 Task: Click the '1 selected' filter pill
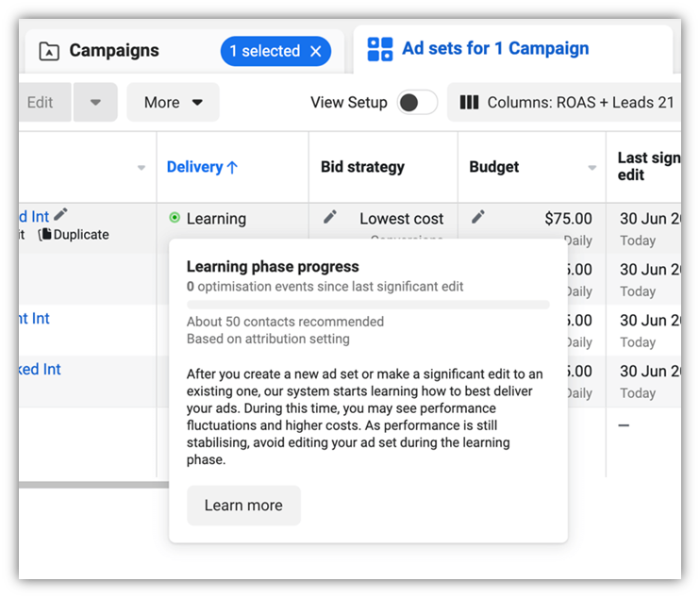[x=275, y=51]
